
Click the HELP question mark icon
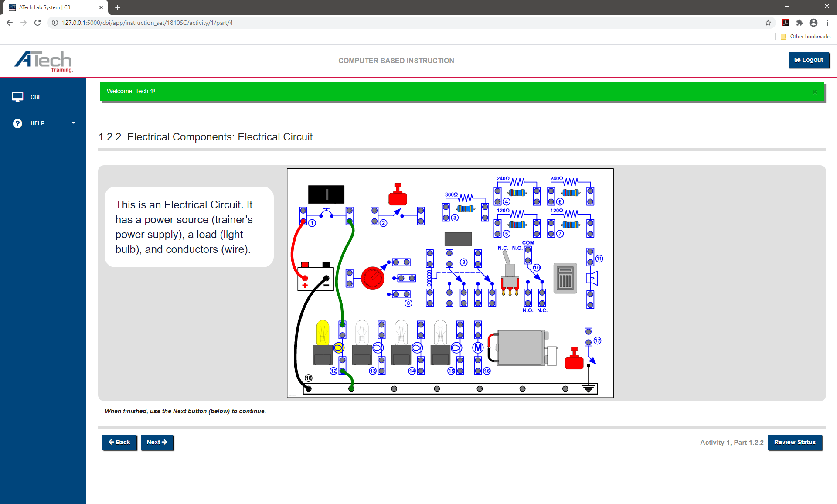(x=17, y=123)
